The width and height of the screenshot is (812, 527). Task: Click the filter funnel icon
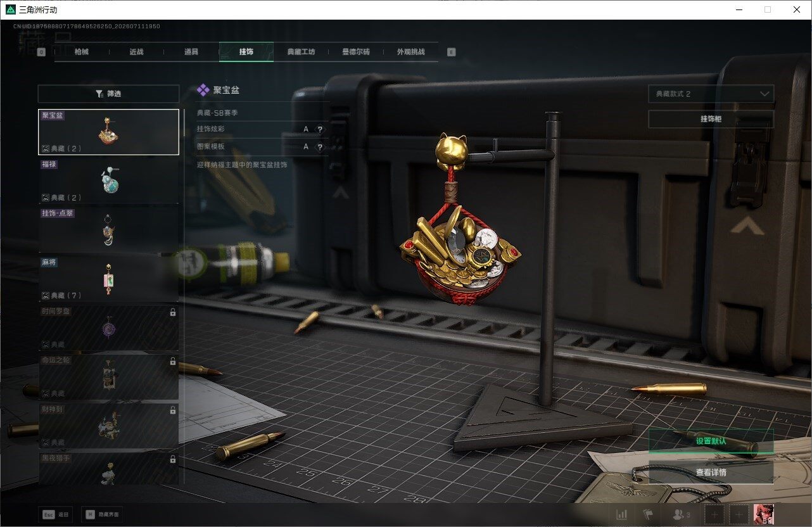pos(99,94)
